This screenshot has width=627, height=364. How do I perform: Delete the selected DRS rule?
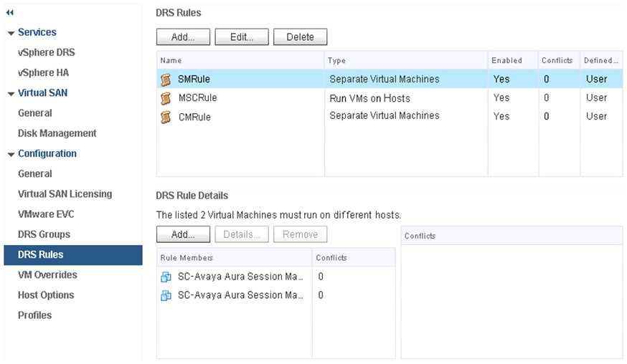[300, 37]
